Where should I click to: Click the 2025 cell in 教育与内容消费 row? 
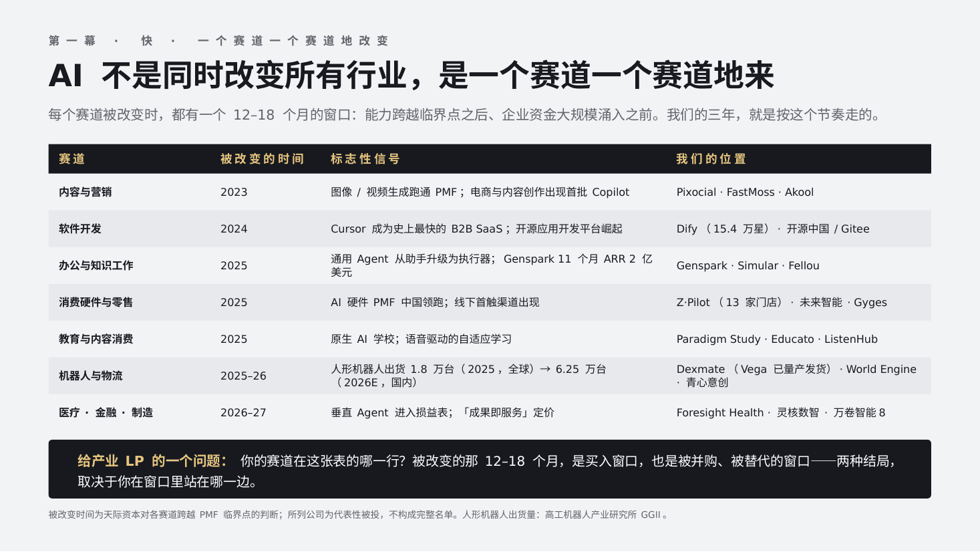(x=234, y=339)
